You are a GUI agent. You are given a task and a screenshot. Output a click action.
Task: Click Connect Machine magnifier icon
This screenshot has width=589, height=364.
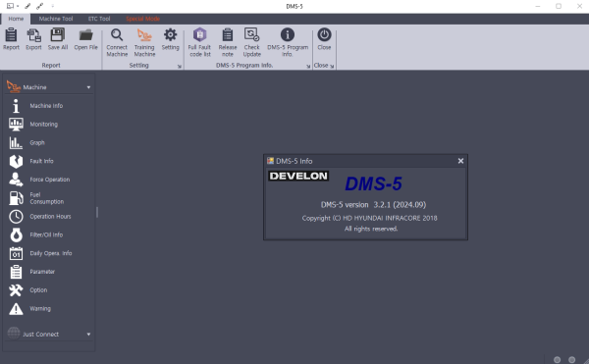[117, 34]
